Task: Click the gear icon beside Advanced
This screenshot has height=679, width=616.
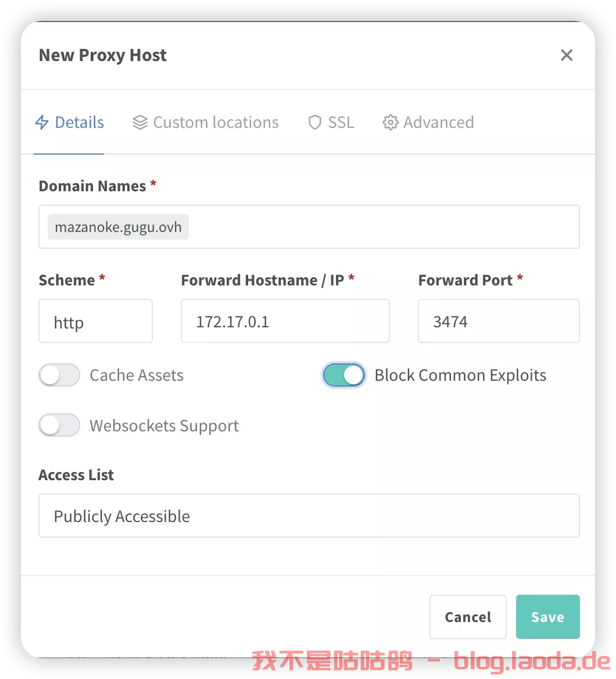Action: click(x=390, y=123)
